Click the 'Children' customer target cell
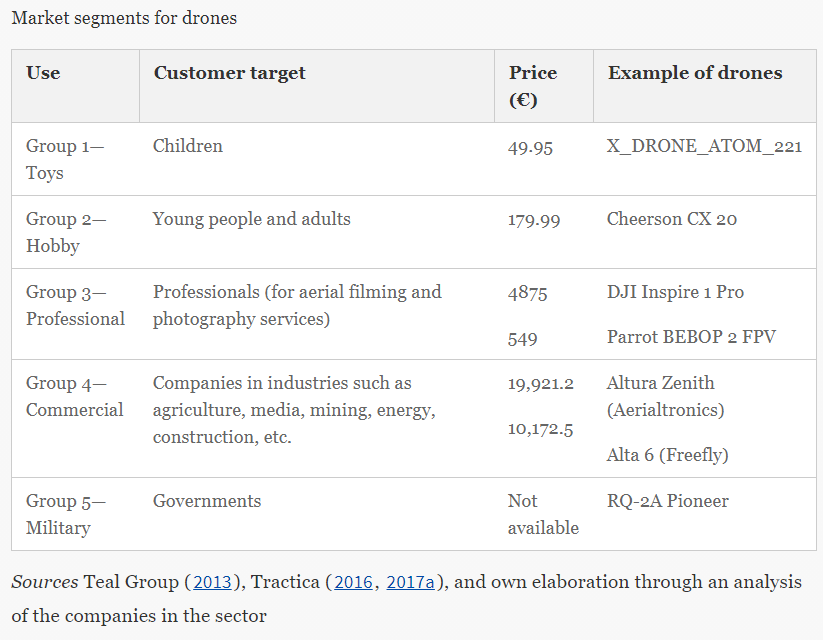The image size is (823, 640). [x=188, y=146]
